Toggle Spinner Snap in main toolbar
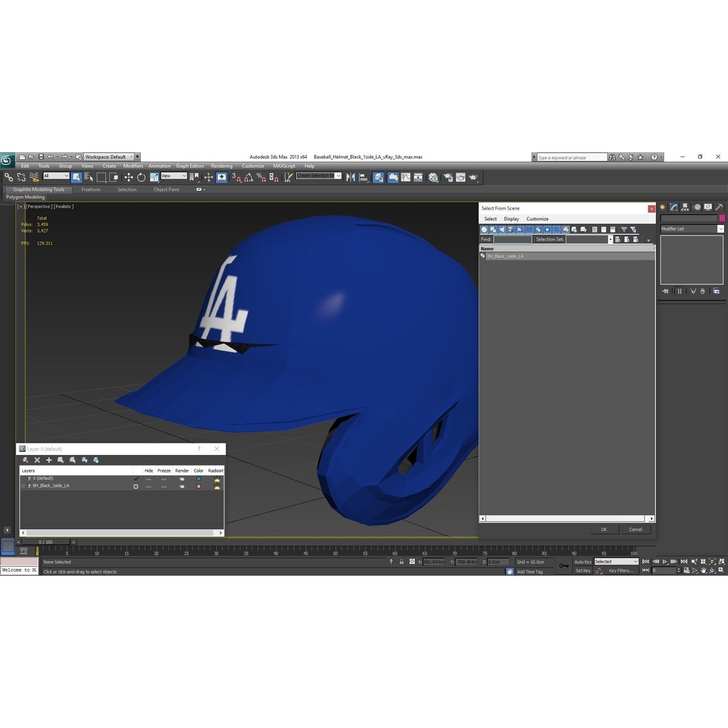728x728 pixels. (x=274, y=177)
